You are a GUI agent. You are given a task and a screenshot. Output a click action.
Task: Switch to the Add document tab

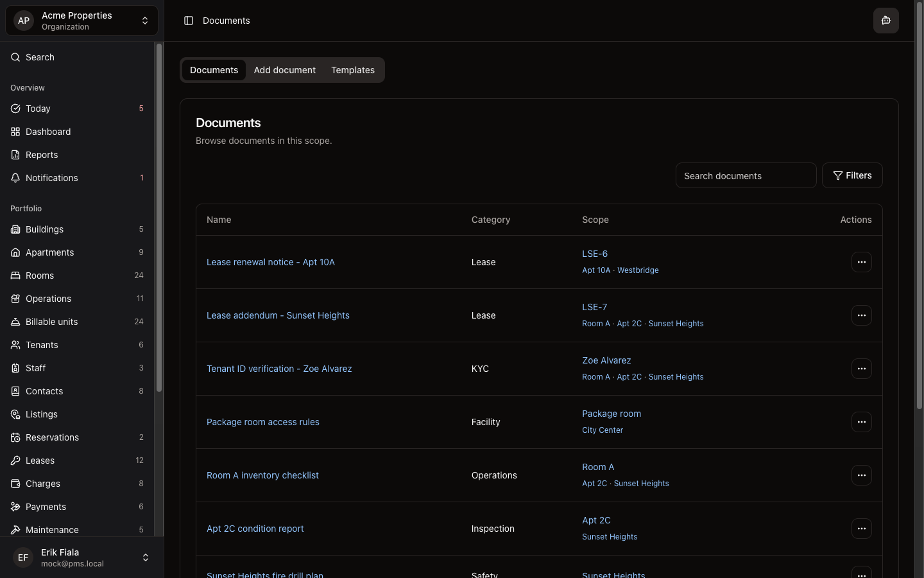pos(284,70)
